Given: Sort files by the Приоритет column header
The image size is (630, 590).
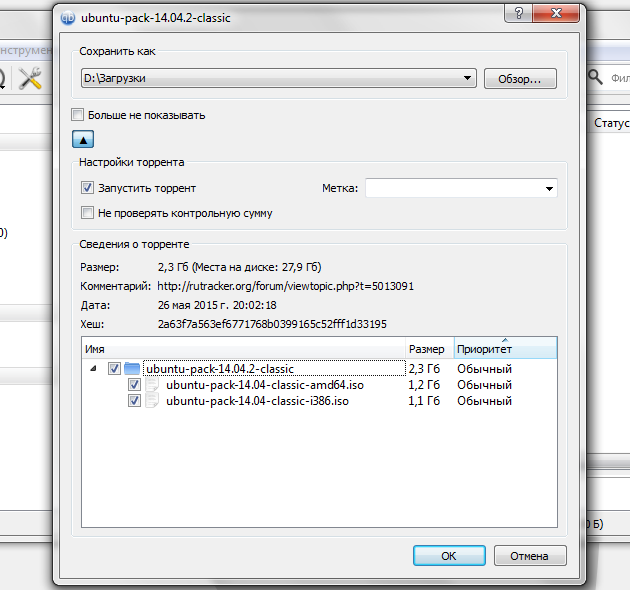Looking at the screenshot, I should click(x=505, y=348).
